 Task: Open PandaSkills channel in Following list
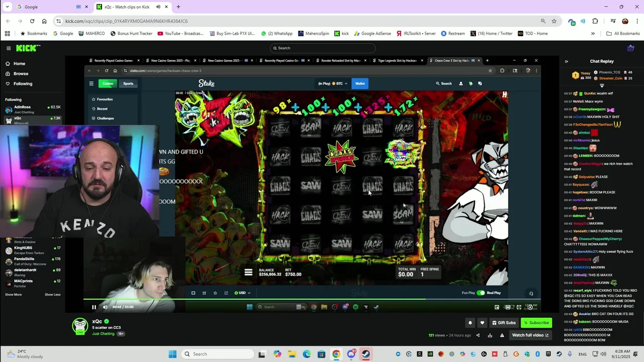point(33,260)
